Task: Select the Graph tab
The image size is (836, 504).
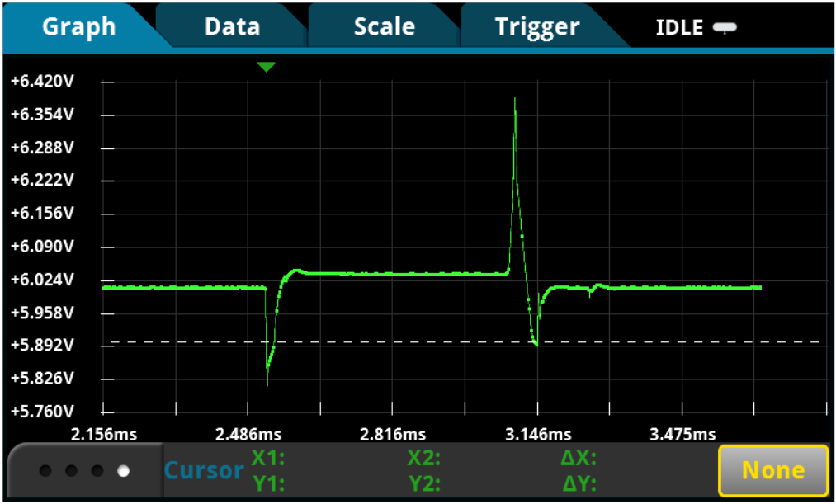Action: coord(78,26)
